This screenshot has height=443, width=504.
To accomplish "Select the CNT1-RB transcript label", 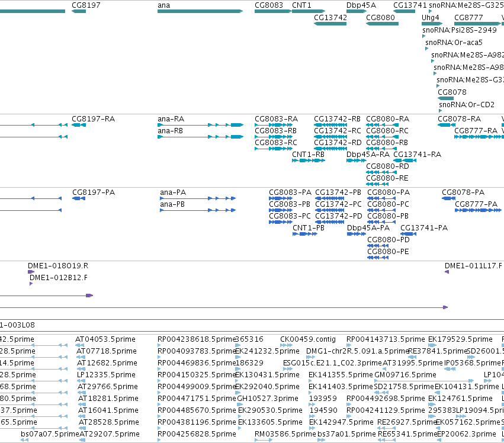I will tap(308, 155).
